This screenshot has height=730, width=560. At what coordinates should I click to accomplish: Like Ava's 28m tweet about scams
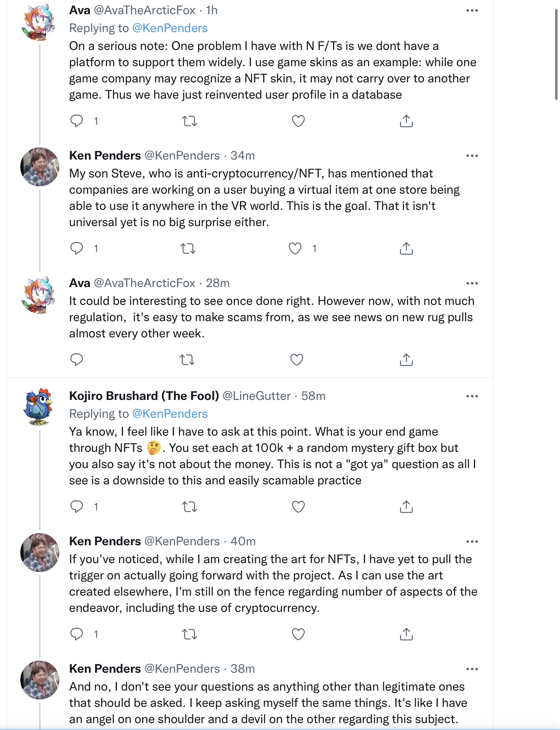tap(297, 360)
